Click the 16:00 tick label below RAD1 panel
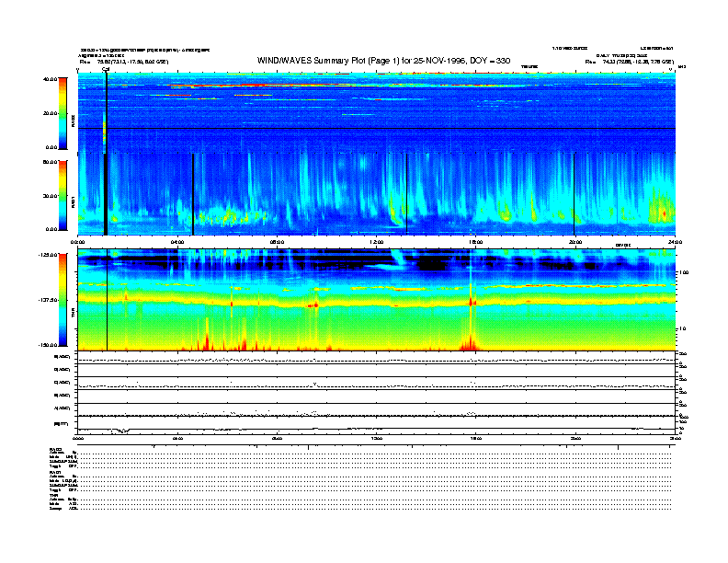 [476, 242]
